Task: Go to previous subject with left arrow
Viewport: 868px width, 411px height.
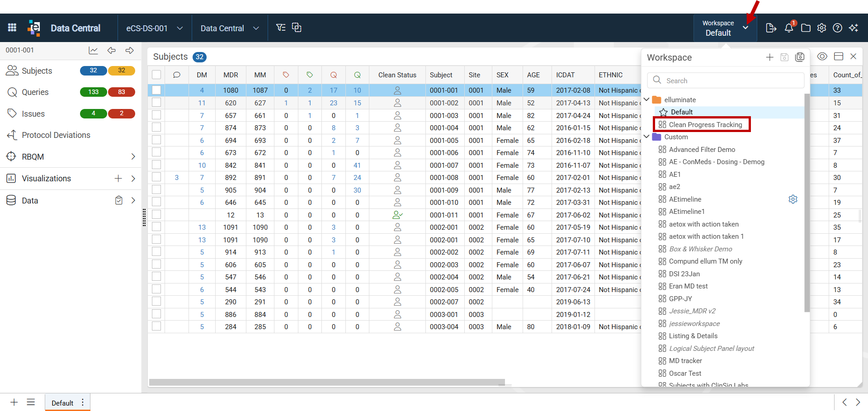Action: (111, 50)
